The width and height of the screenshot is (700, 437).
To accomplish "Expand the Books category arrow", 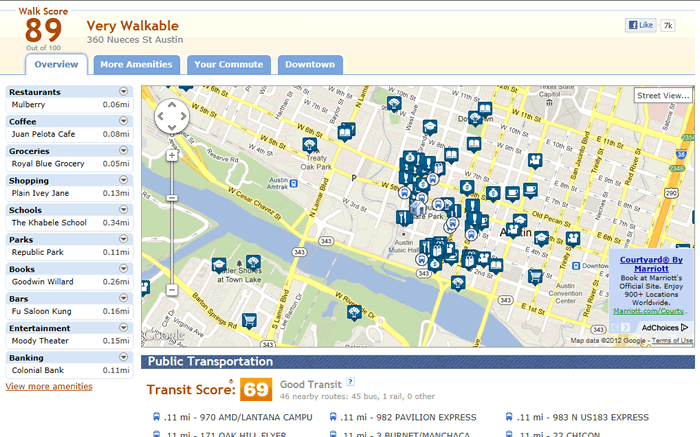I will pyautogui.click(x=124, y=268).
